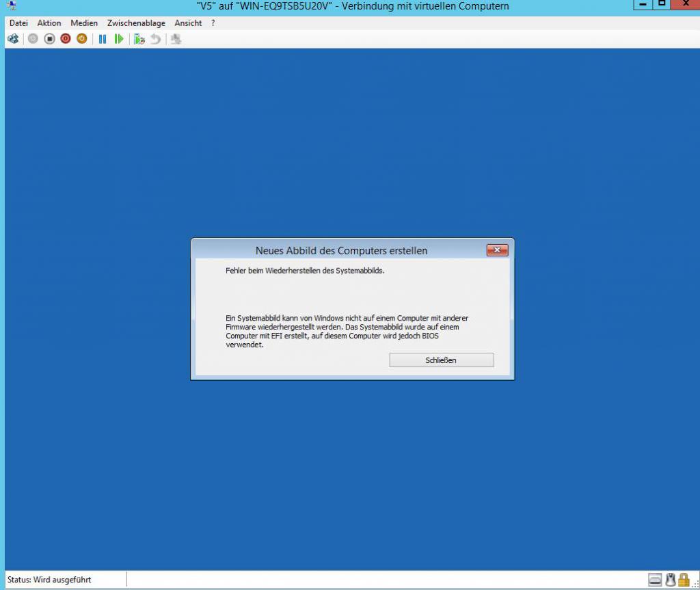Click the error text mentioning EFI and BIOS
The height and width of the screenshot is (590, 700).
pos(347,332)
